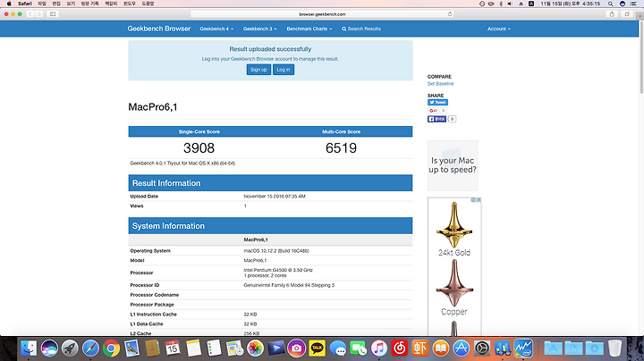The width and height of the screenshot is (644, 361).
Task: Click the browser.geekbench.com address bar
Action: click(x=322, y=14)
